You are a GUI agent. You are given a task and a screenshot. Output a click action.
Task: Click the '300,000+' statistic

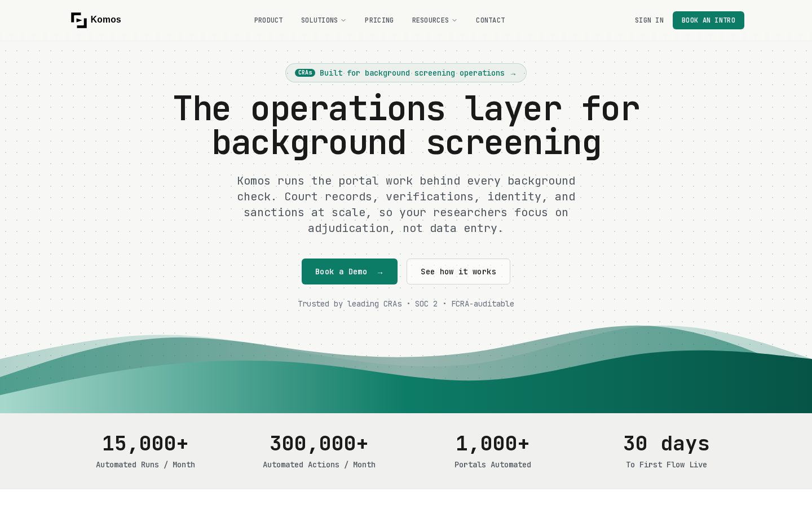coord(319,444)
